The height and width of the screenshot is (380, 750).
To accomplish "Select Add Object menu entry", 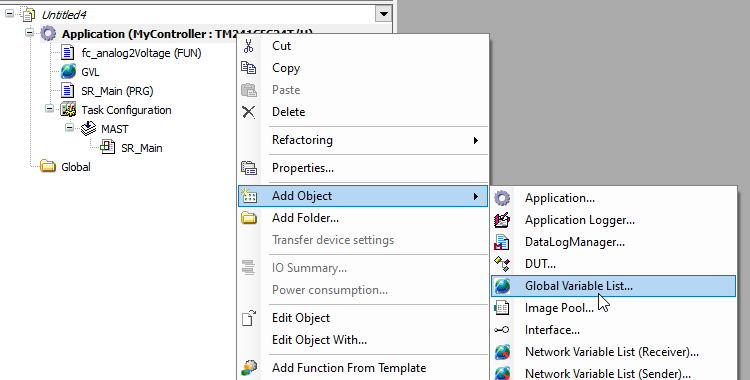I will pyautogui.click(x=363, y=196).
